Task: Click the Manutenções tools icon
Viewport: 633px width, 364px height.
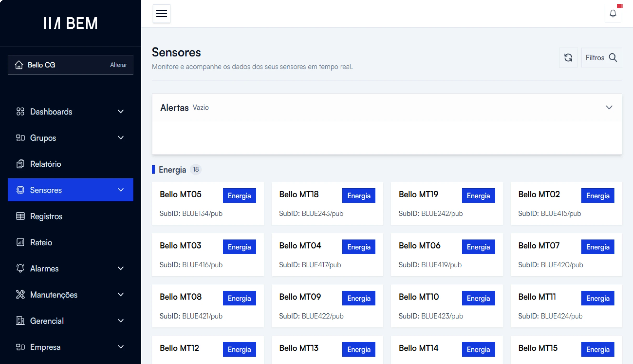Action: click(20, 294)
